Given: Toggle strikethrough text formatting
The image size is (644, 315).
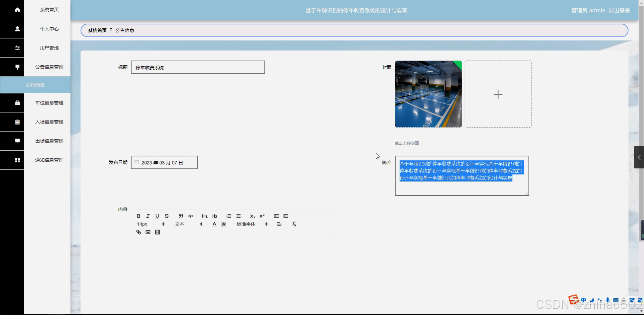Looking at the screenshot, I should coord(167,216).
